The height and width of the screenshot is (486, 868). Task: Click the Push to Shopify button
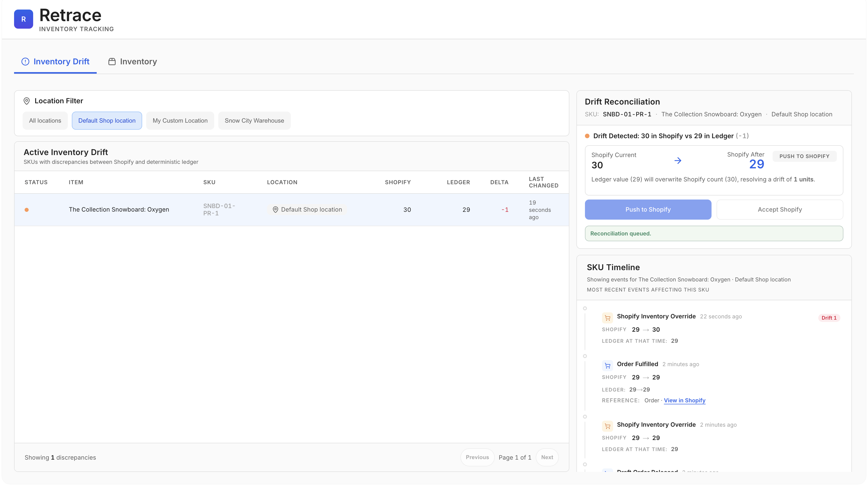point(648,210)
